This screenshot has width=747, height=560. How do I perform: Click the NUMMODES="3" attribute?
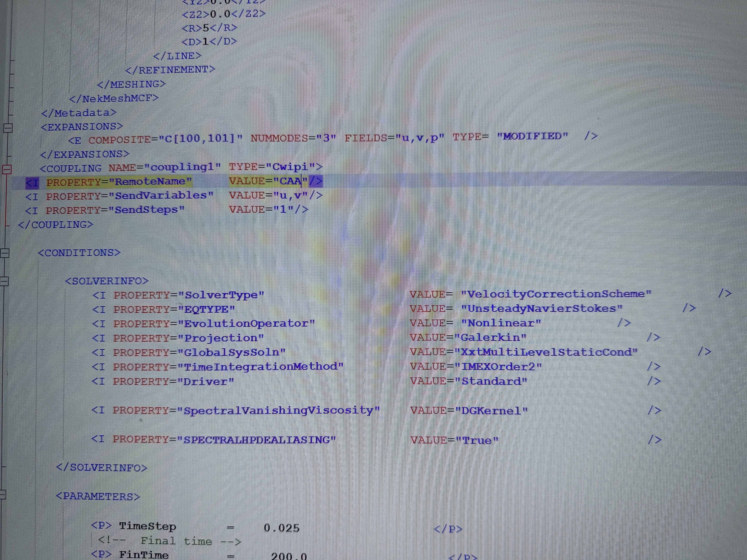pyautogui.click(x=293, y=138)
